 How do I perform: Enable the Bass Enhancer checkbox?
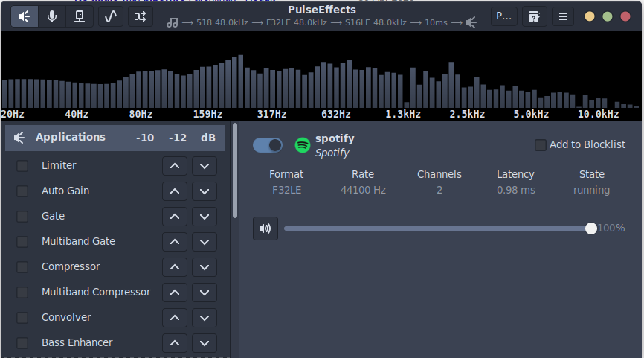(22, 343)
